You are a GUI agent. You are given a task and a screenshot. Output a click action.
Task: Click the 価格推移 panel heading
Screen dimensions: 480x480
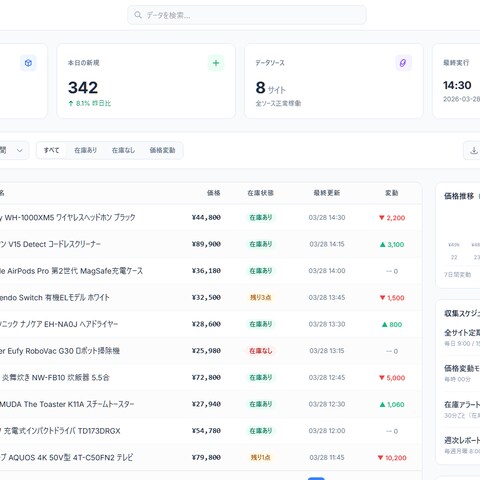point(459,196)
